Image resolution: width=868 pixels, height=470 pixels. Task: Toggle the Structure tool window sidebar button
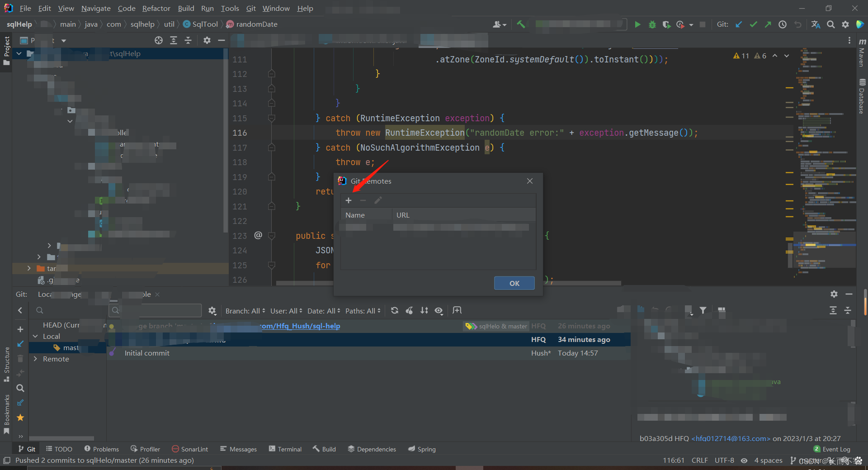6,364
